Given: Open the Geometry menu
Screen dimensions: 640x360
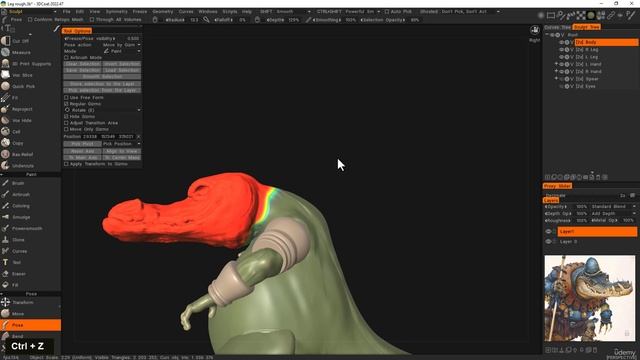Looking at the screenshot, I should [x=163, y=11].
